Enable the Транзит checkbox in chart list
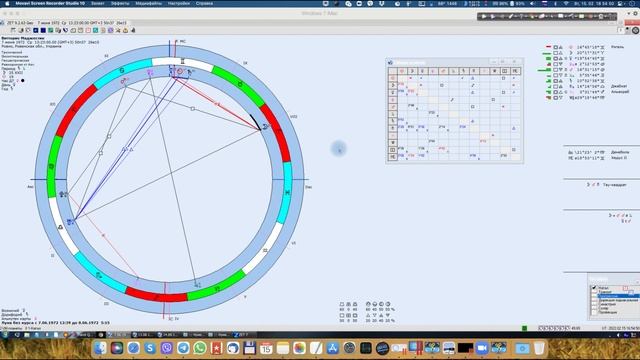This screenshot has height=360, width=640. (594, 292)
